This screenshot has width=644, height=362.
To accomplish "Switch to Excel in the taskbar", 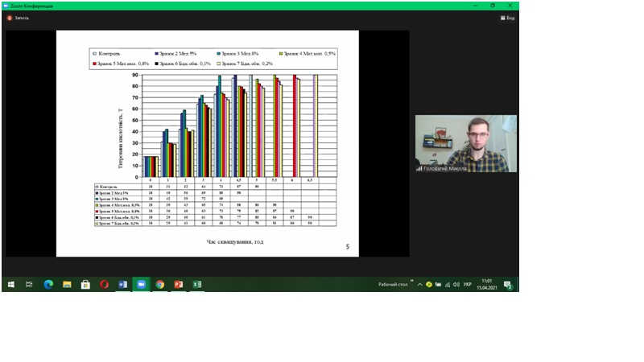I will [x=197, y=285].
